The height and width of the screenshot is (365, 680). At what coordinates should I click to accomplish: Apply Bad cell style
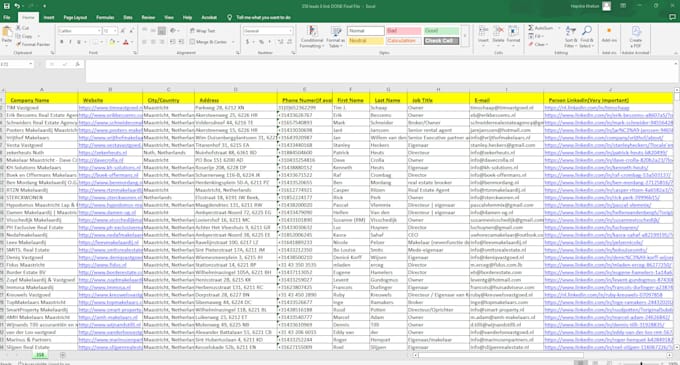tap(403, 31)
